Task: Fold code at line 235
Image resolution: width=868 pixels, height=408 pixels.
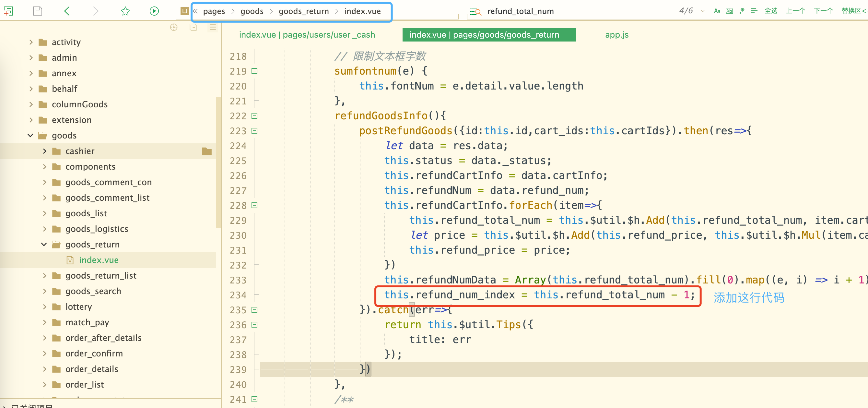Action: pos(255,310)
